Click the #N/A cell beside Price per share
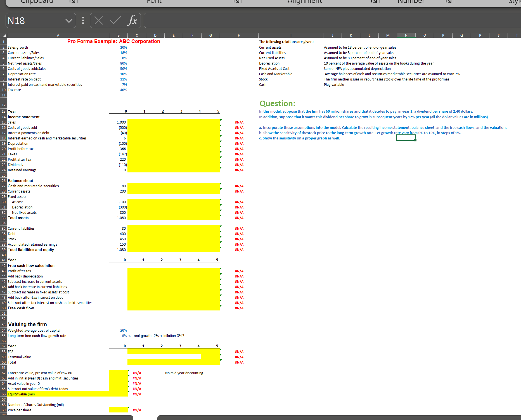This screenshot has width=521, height=420. (137, 410)
